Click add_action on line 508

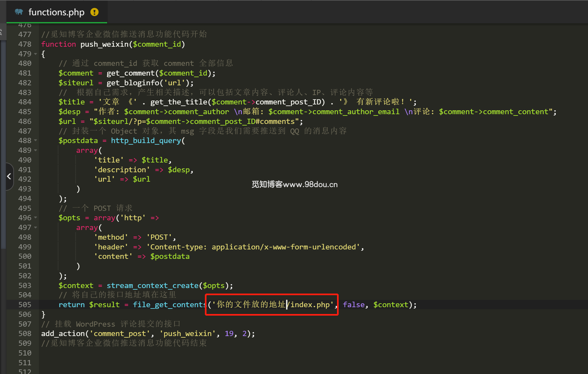[x=63, y=334]
